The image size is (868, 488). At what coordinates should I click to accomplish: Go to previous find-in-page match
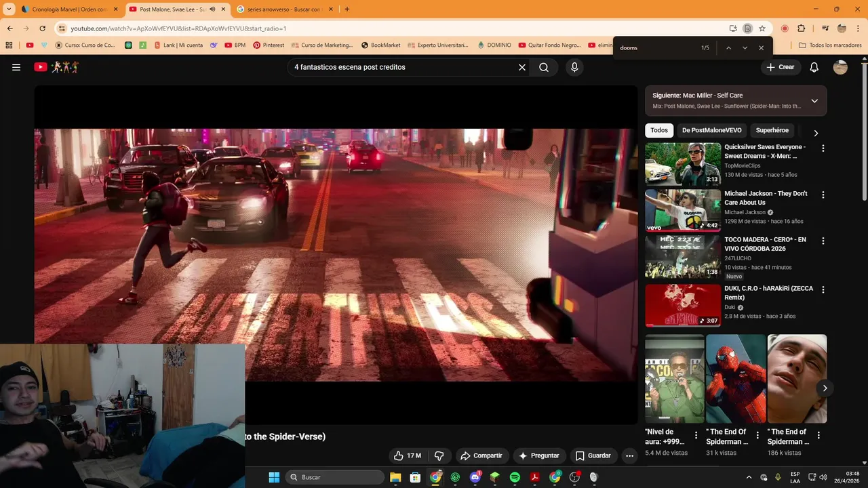coord(728,48)
